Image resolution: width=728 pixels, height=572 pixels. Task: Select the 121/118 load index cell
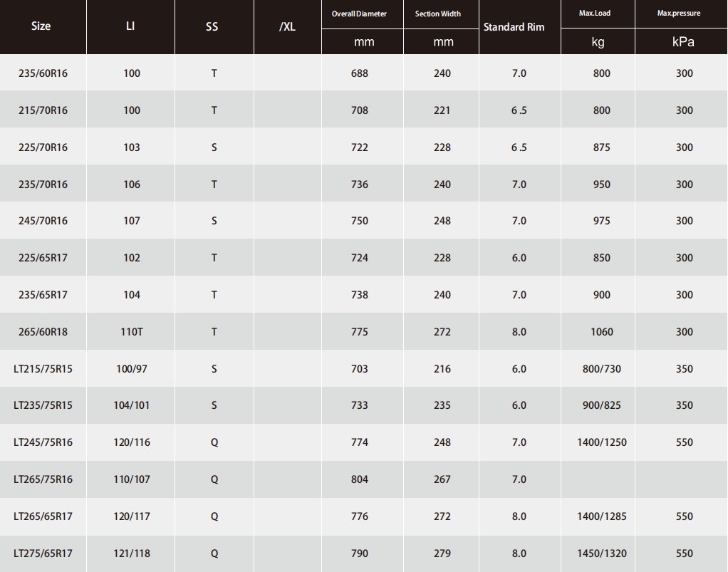132,553
